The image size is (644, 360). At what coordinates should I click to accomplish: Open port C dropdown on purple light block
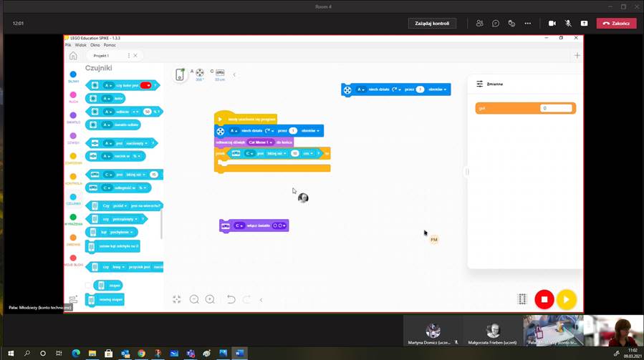point(239,225)
